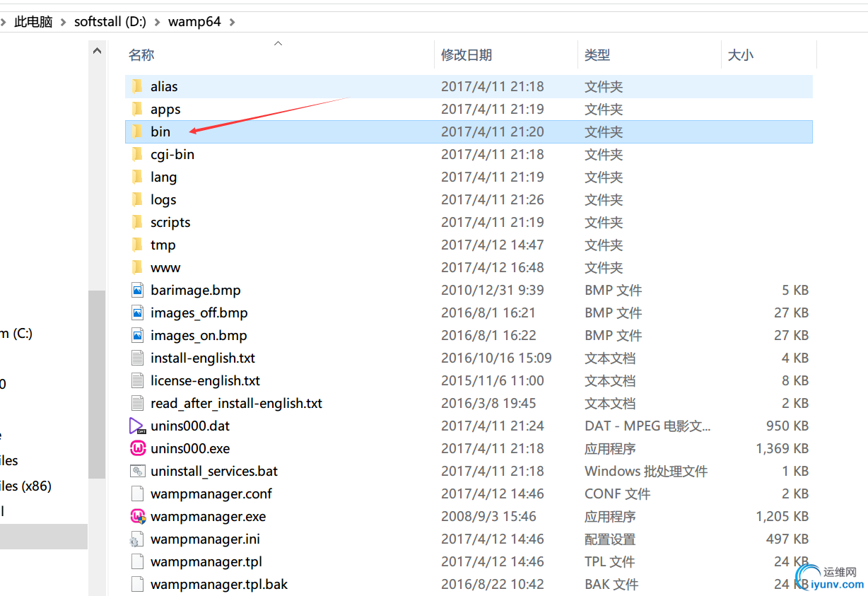
Task: Click the image file icon for images_on.bmp
Action: point(137,335)
